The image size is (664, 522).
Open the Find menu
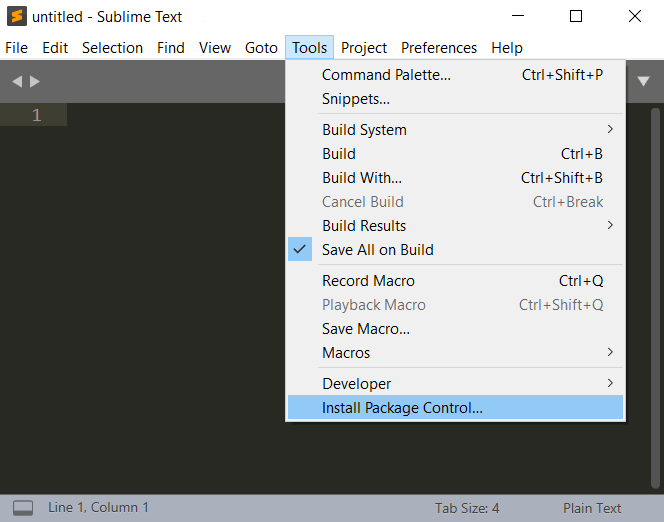171,48
